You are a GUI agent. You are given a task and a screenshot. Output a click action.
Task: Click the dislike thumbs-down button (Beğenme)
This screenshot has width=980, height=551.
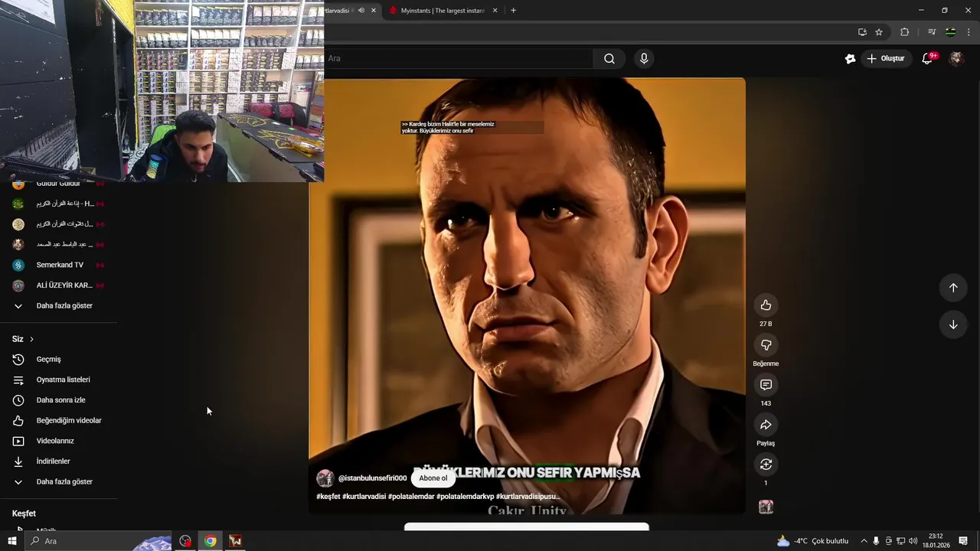click(x=766, y=345)
